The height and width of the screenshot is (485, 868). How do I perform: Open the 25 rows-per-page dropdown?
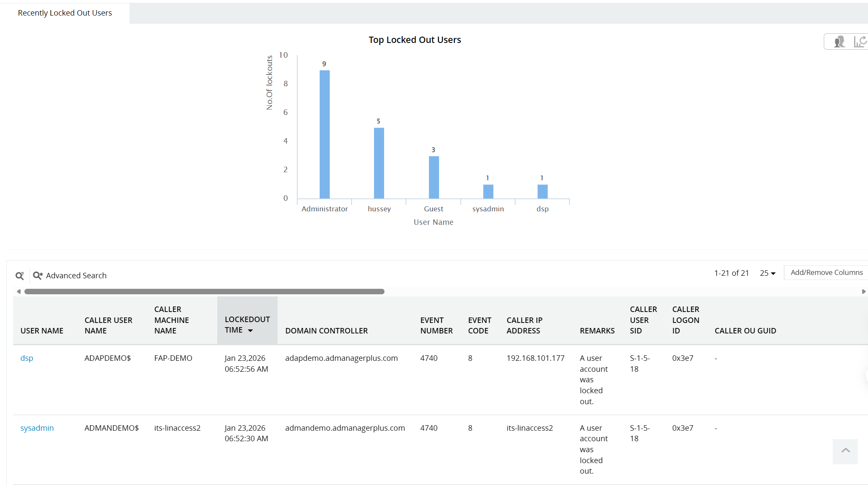767,273
